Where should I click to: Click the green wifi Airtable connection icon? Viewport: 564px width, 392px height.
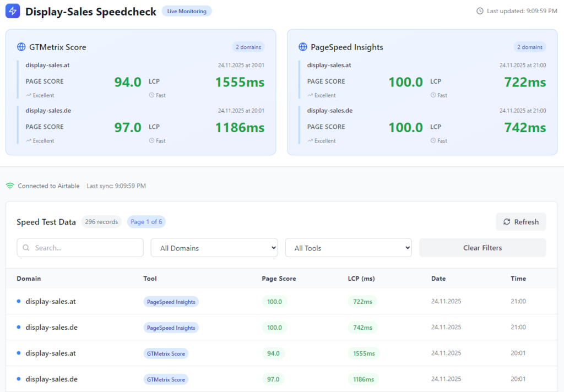[x=10, y=186]
